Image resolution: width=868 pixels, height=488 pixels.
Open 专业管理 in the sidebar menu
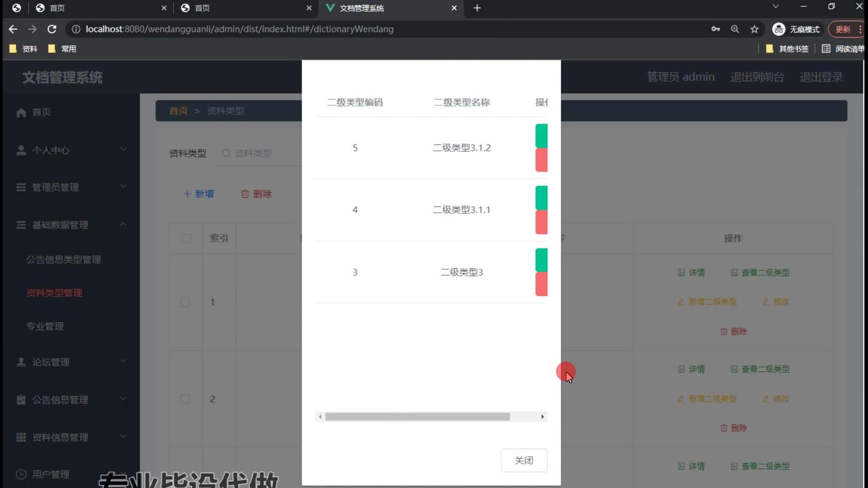pyautogui.click(x=45, y=326)
